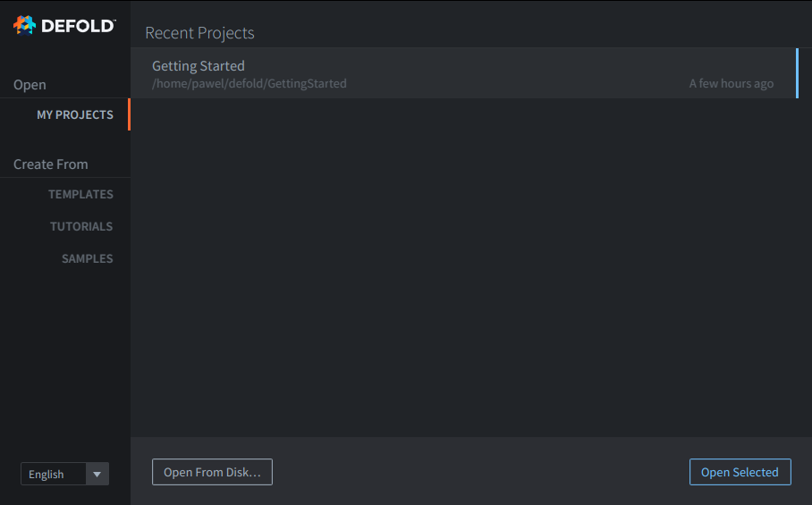812x505 pixels.
Task: Click empty space between the bottom buttons
Action: coord(480,472)
